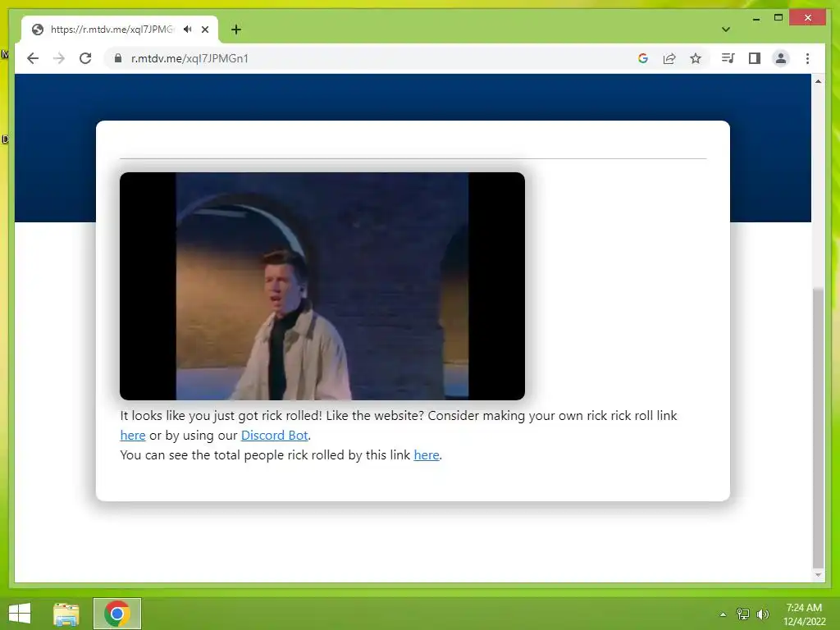Reload the current page
Screen dimensions: 840x630
[85, 58]
